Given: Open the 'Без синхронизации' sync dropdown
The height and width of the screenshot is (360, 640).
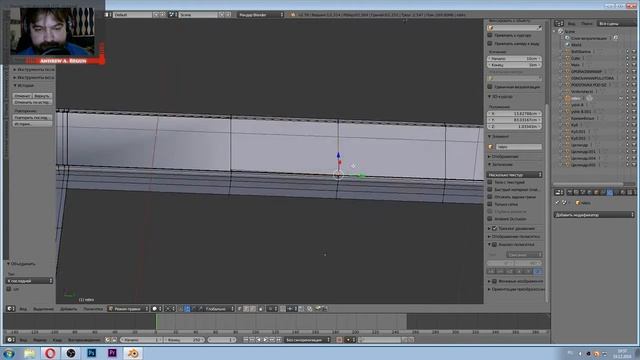Looking at the screenshot, I should click(307, 340).
